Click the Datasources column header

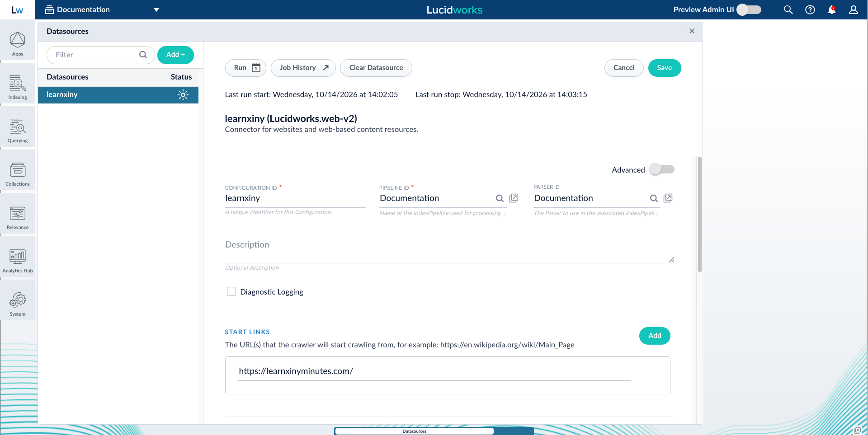click(67, 77)
